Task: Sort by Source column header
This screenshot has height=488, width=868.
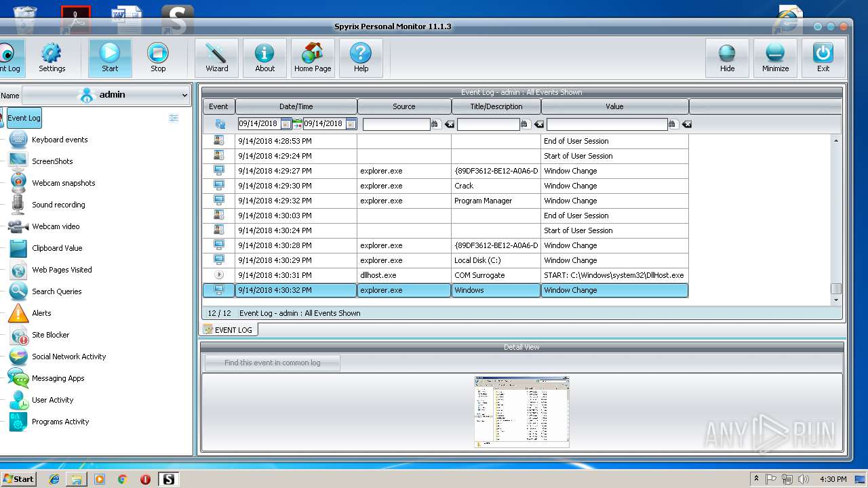Action: [404, 106]
